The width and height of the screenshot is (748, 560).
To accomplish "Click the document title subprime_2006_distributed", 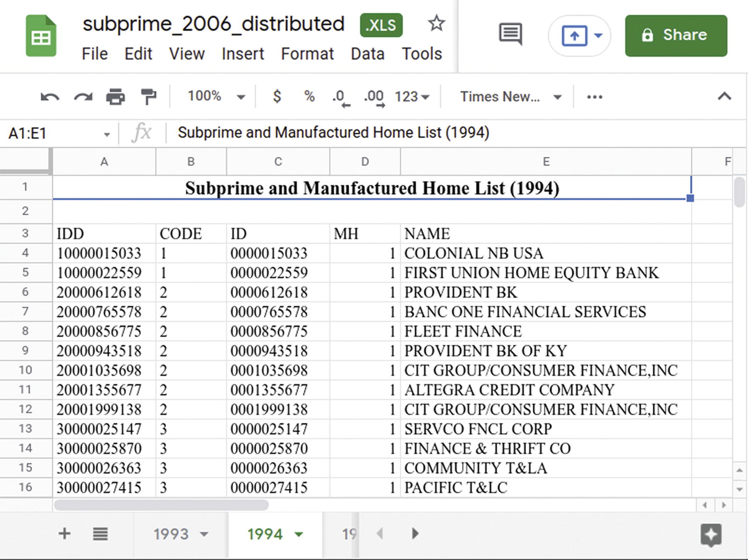I will (214, 24).
